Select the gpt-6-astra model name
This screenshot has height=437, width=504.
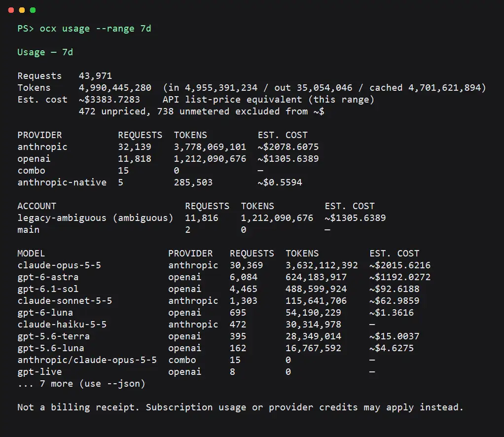tap(48, 277)
